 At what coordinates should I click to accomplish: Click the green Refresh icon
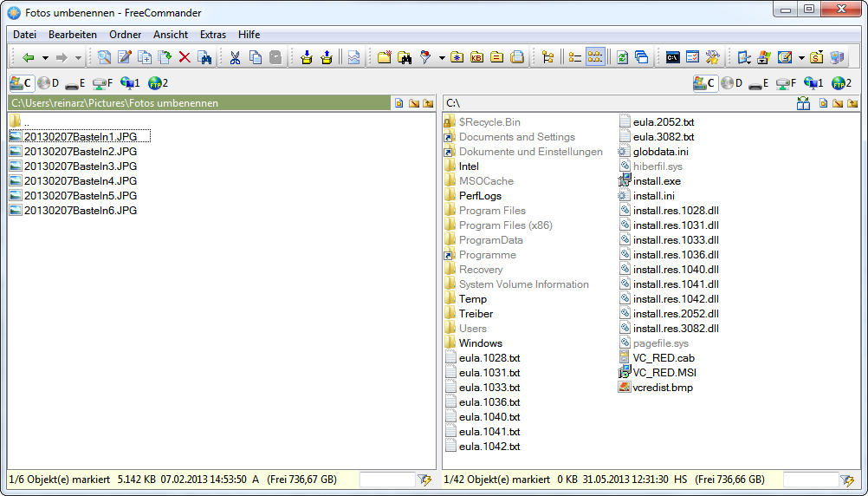(x=622, y=58)
